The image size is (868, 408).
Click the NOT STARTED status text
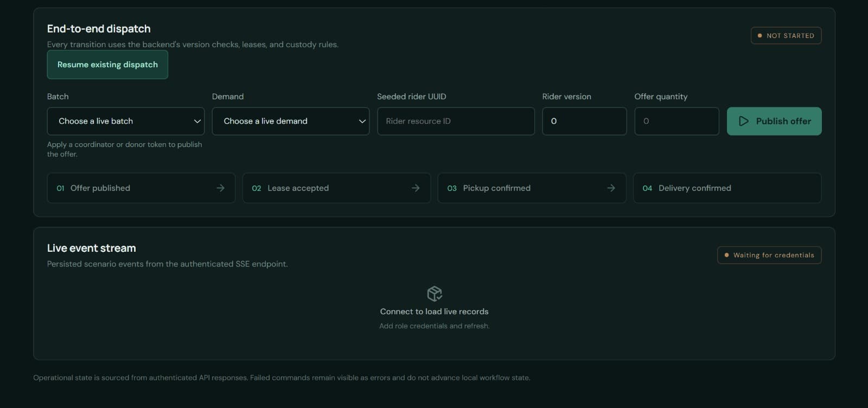790,36
